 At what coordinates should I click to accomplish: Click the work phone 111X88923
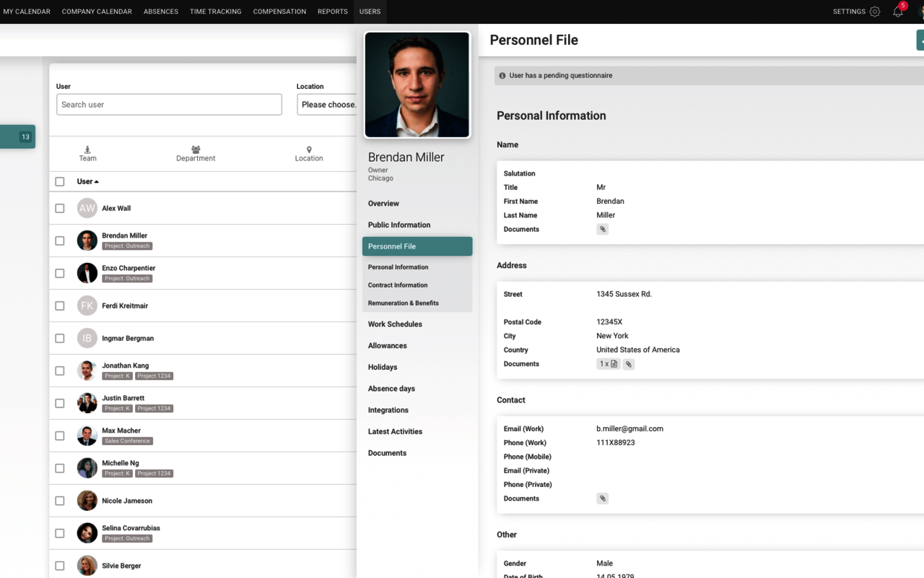[x=615, y=442]
